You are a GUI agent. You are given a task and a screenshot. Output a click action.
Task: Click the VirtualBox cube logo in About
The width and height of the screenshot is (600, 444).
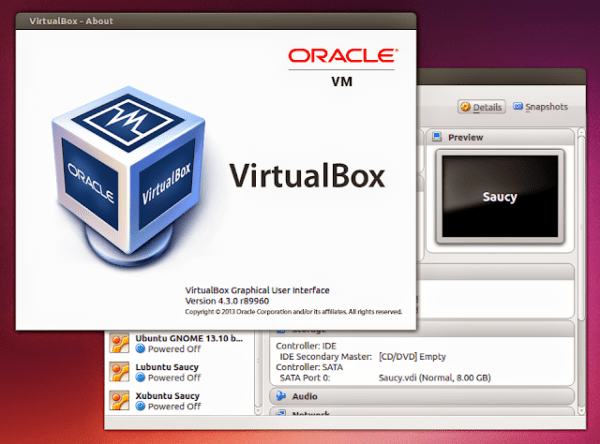129,176
